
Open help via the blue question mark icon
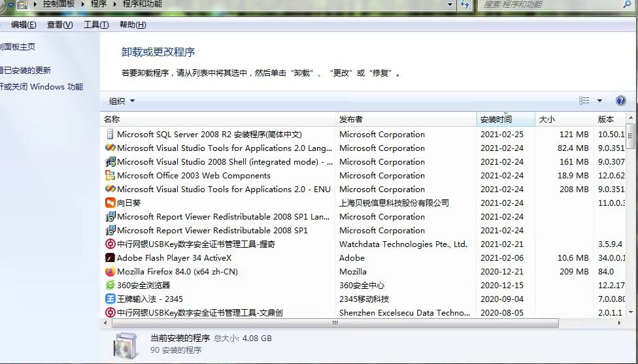[620, 101]
